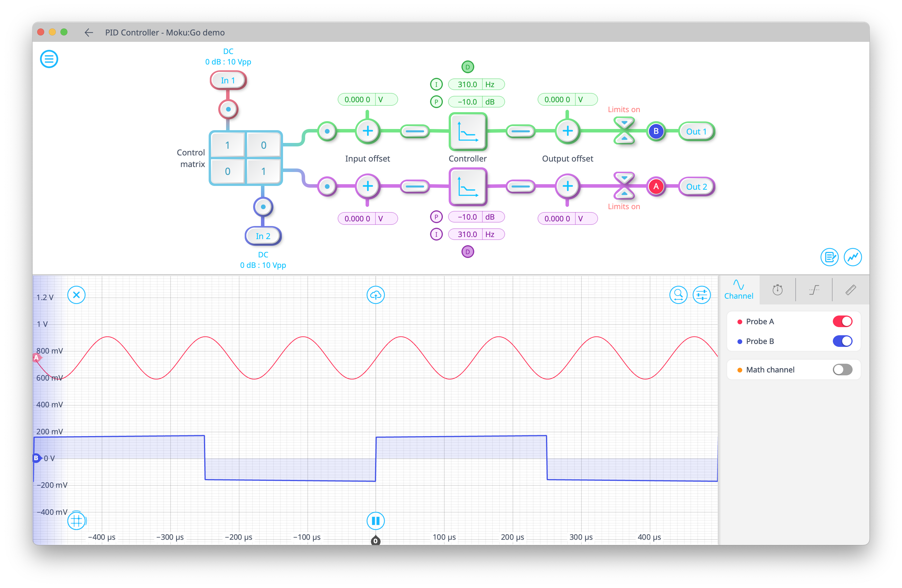The image size is (902, 588).
Task: Switch to the Measurement ruler tab
Action: click(x=851, y=290)
